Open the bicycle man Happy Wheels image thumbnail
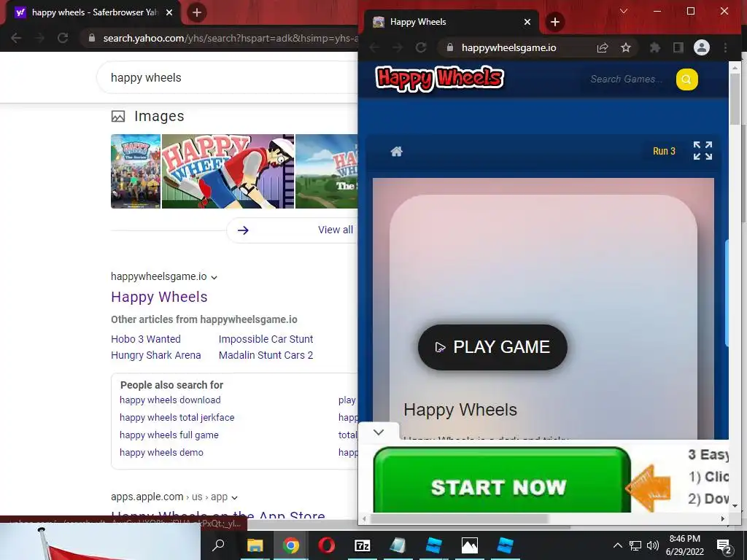747x560 pixels. tap(228, 171)
